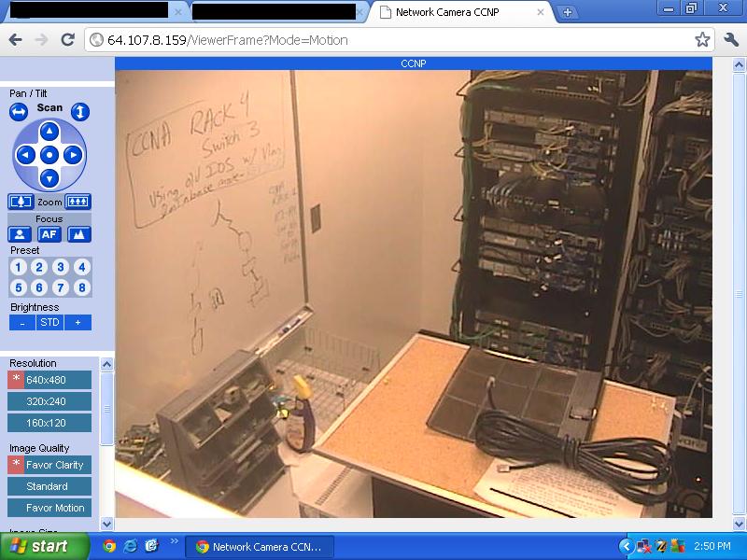This screenshot has height=560, width=747.
Task: Open a new browser tab with the plus button
Action: 568,13
